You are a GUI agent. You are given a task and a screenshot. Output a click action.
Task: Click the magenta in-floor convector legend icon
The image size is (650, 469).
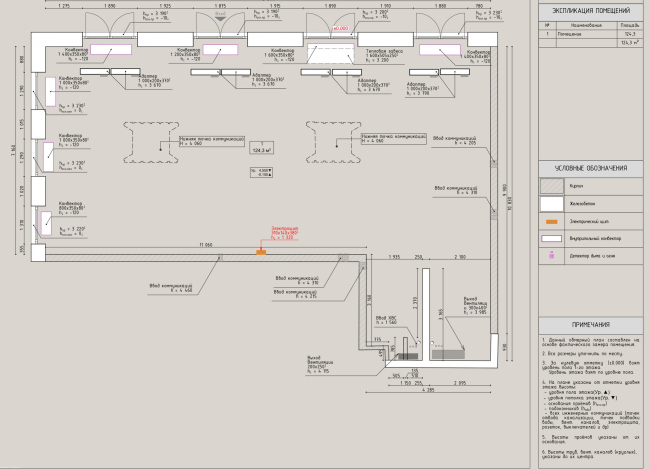(552, 238)
